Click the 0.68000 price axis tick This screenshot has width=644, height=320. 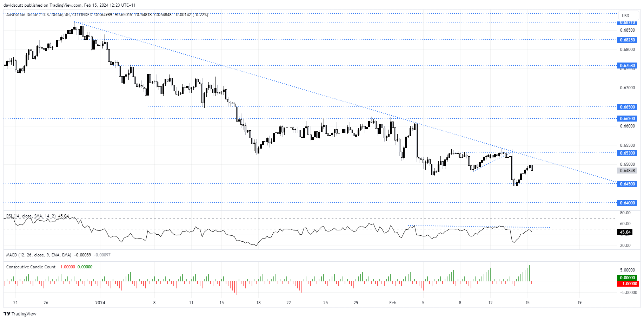(627, 50)
